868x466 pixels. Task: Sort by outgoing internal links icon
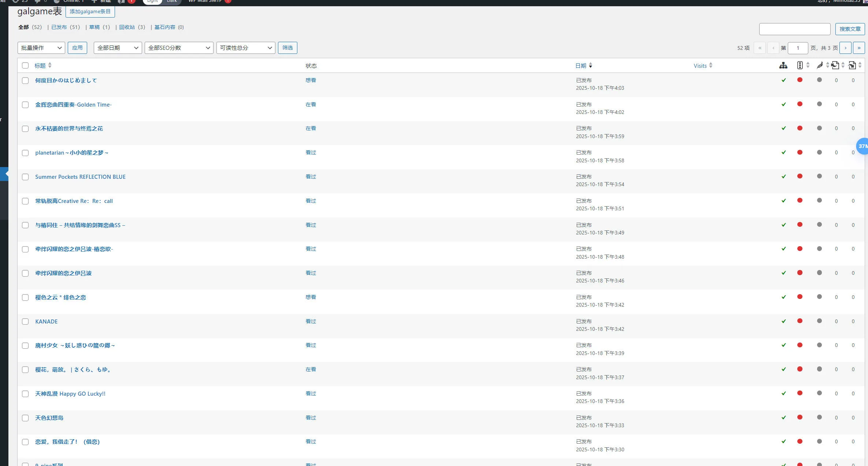point(835,66)
